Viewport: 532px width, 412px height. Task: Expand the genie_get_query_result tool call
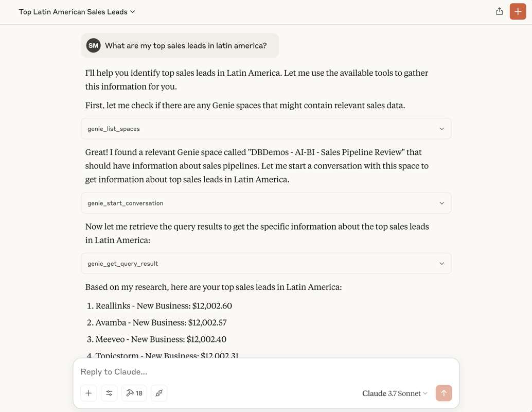(x=266, y=264)
